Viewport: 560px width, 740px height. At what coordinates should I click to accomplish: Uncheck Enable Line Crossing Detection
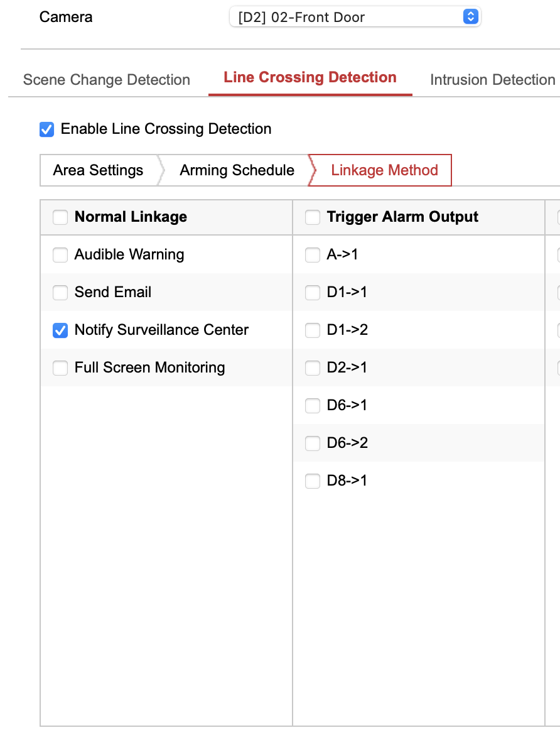46,129
